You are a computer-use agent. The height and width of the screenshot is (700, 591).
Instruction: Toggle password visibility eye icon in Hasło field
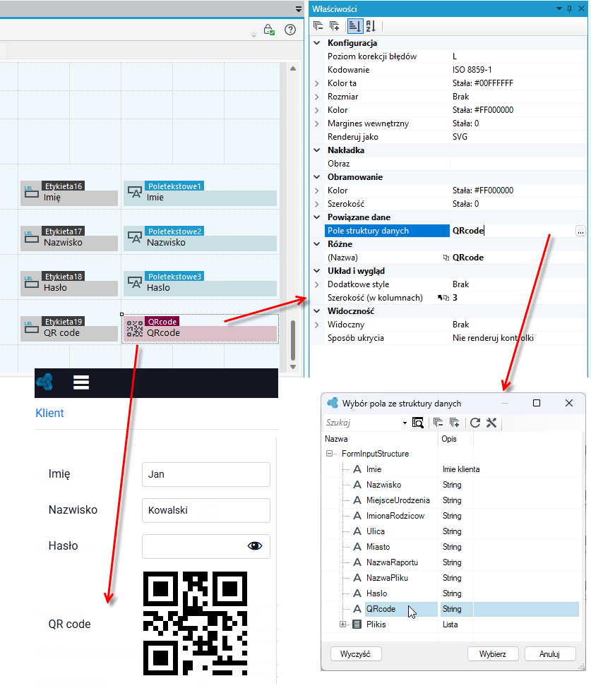coord(255,546)
